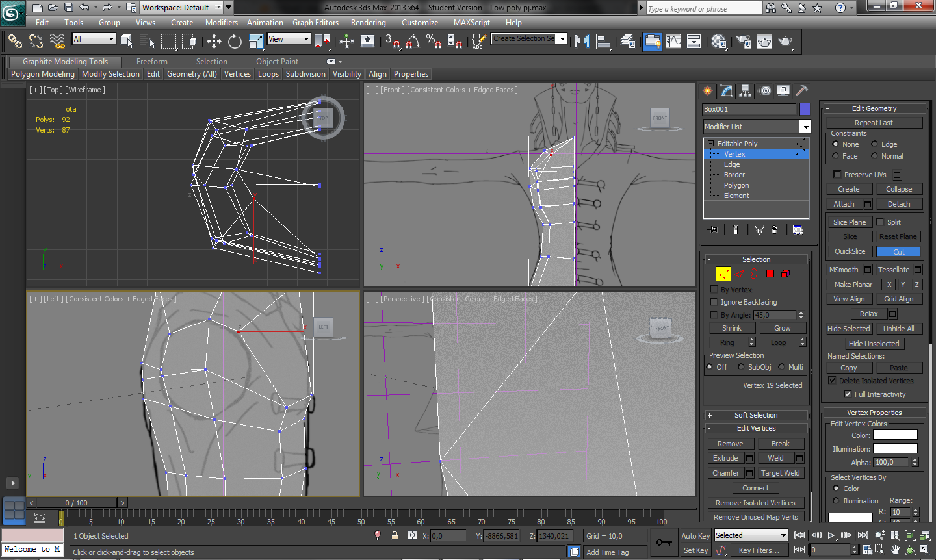Image resolution: width=936 pixels, height=560 pixels.
Task: Activate the Select and Rotate tool
Action: point(235,42)
